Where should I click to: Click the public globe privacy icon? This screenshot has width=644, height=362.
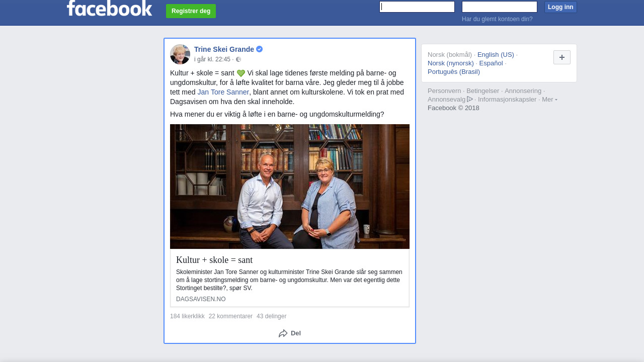coord(238,59)
